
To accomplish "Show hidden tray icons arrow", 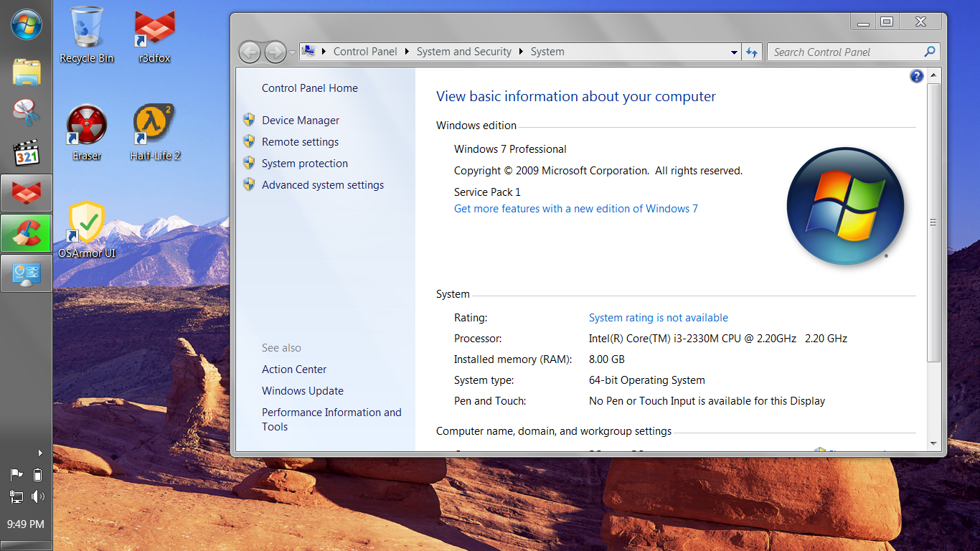I will (x=40, y=453).
